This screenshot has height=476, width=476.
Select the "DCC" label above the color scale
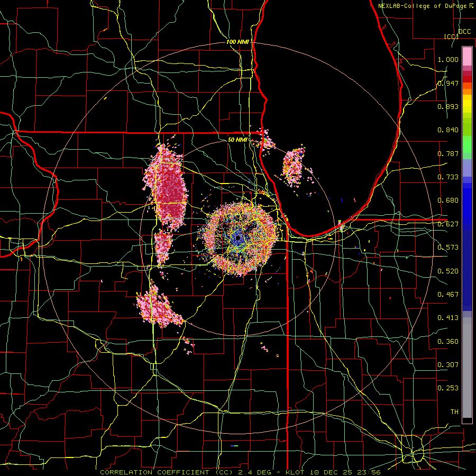[464, 32]
